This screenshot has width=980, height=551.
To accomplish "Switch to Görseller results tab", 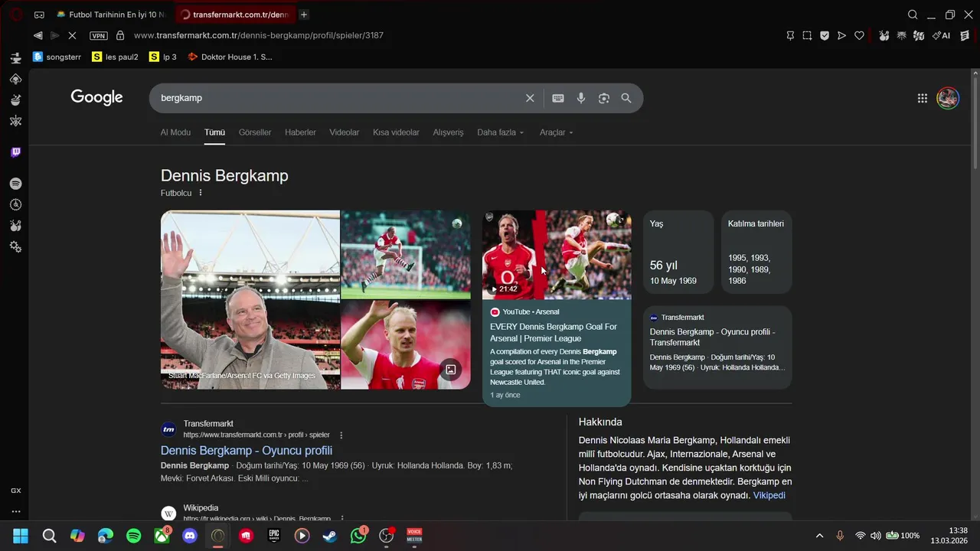I will pyautogui.click(x=255, y=132).
